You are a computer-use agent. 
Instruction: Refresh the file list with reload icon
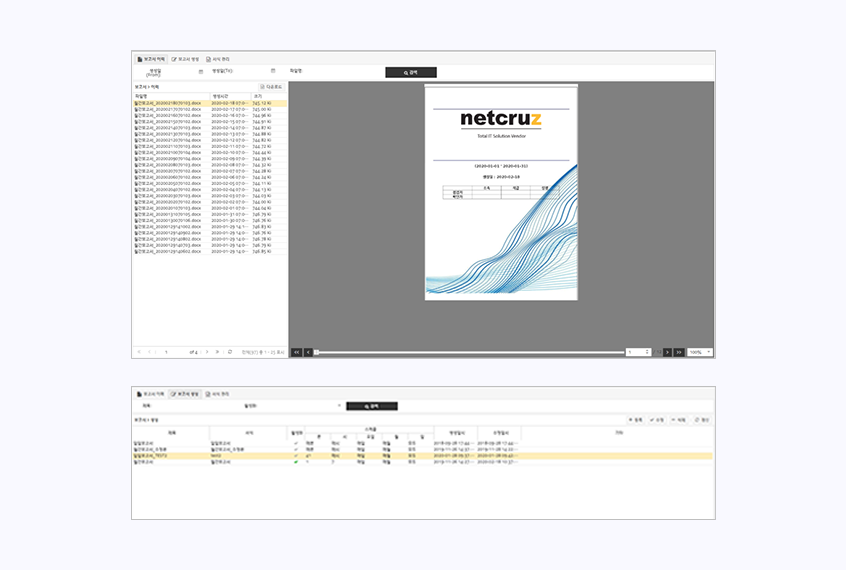click(x=230, y=352)
